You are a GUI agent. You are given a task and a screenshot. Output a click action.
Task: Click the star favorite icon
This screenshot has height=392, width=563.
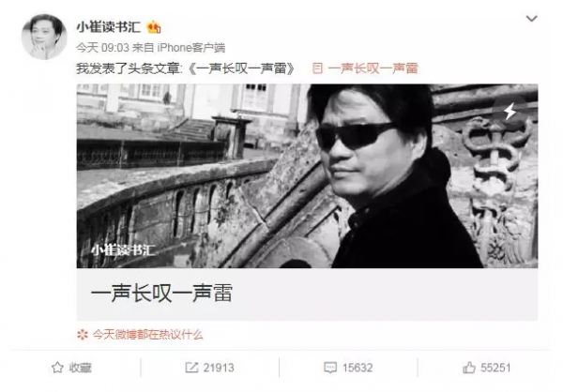click(x=57, y=368)
